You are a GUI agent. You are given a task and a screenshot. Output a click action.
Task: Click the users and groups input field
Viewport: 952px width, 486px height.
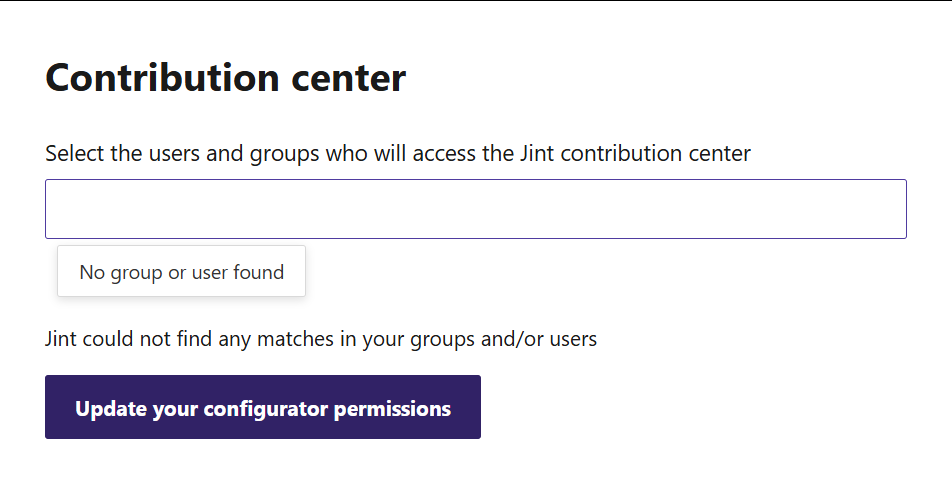coord(475,209)
